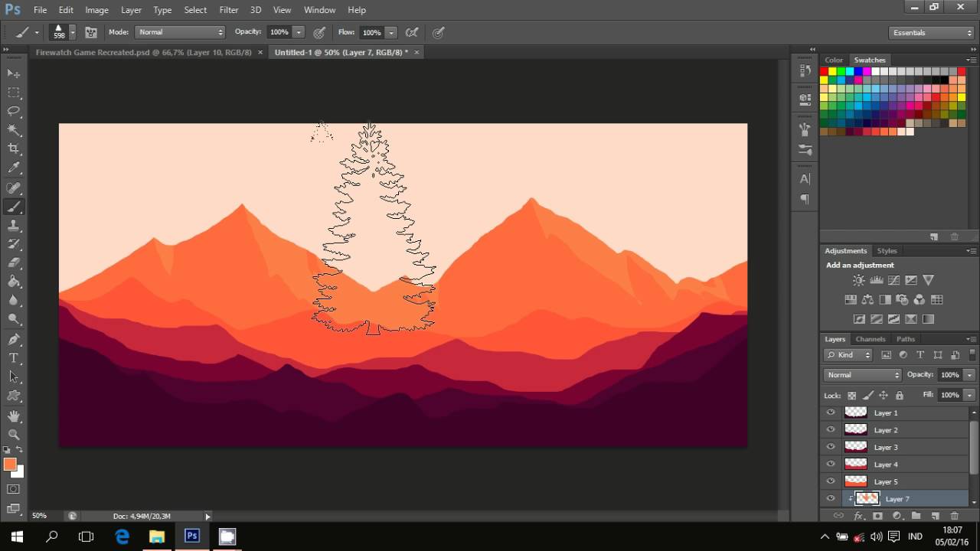Toggle Layer 7 visibility
This screenshot has height=551, width=980.
[831, 498]
